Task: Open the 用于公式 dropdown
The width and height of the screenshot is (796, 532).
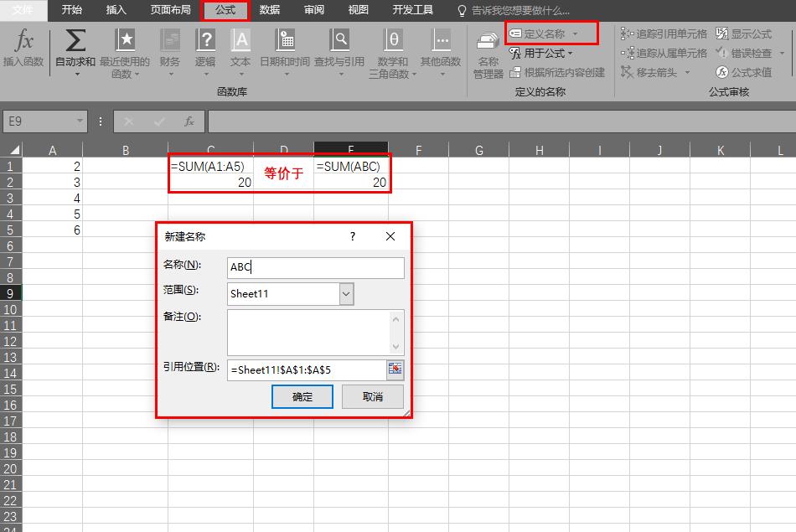Action: (542, 54)
